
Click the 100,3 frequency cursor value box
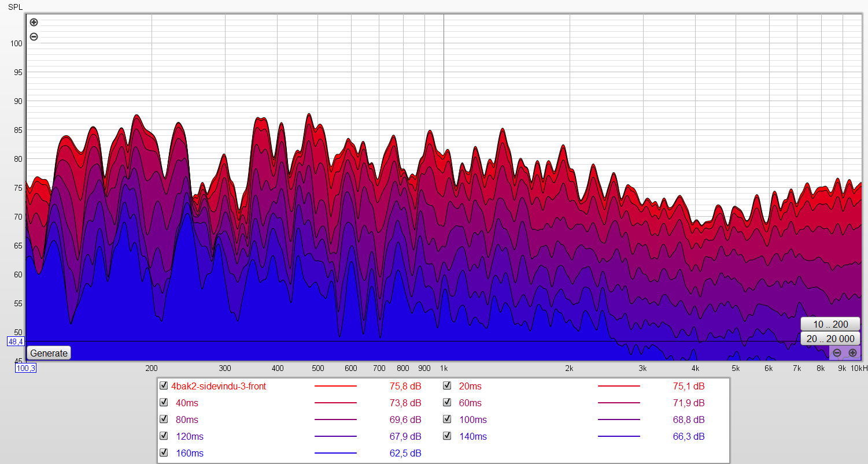(25, 368)
